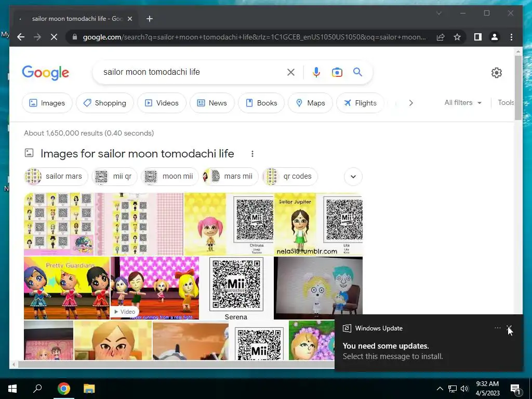Image resolution: width=532 pixels, height=399 pixels.
Task: Open Chrome three-dot menu
Action: pos(511,37)
